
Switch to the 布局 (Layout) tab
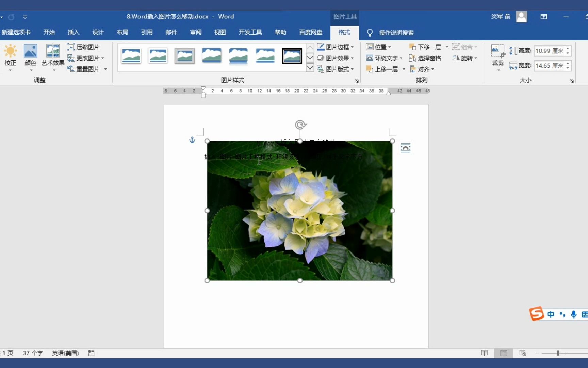tap(122, 32)
